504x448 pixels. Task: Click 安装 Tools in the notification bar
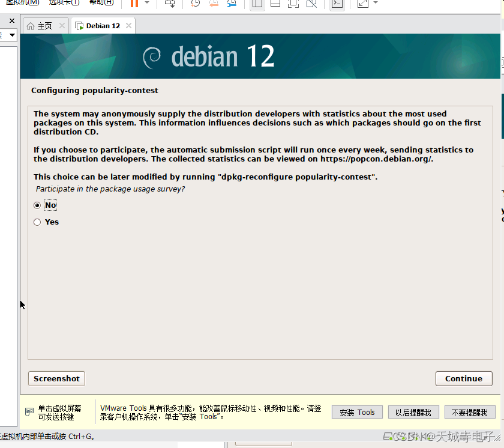(x=356, y=412)
